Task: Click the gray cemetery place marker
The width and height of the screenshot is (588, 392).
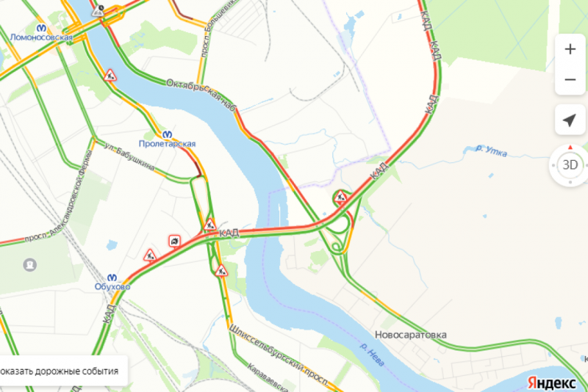Action: [29, 265]
